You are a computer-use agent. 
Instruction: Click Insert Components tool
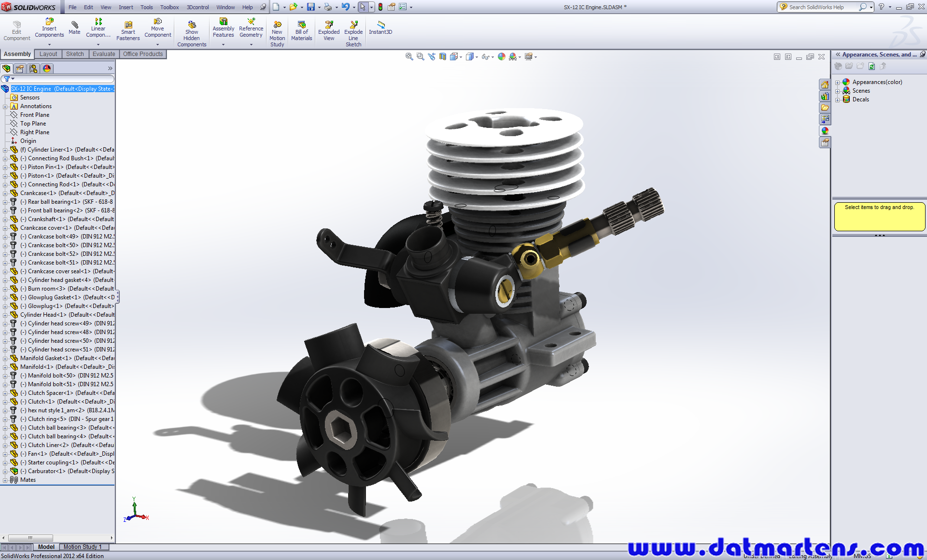click(49, 28)
